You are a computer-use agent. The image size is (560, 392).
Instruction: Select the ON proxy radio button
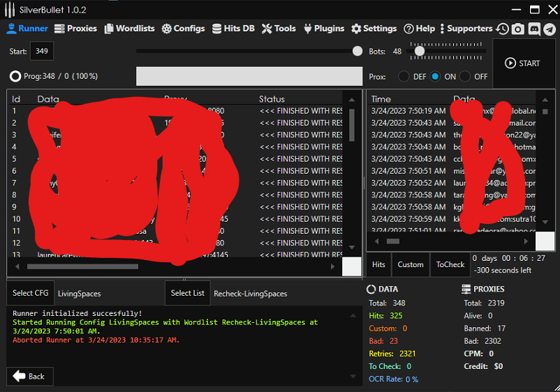tap(435, 76)
